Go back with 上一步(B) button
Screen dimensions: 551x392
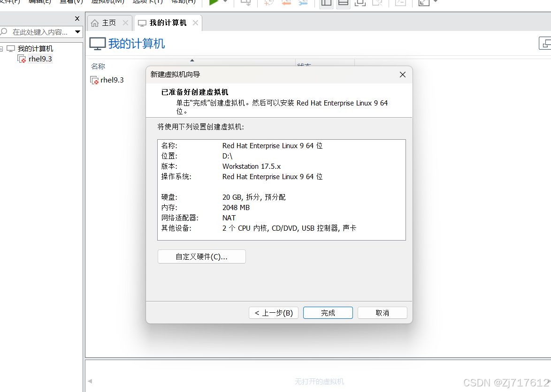(274, 313)
